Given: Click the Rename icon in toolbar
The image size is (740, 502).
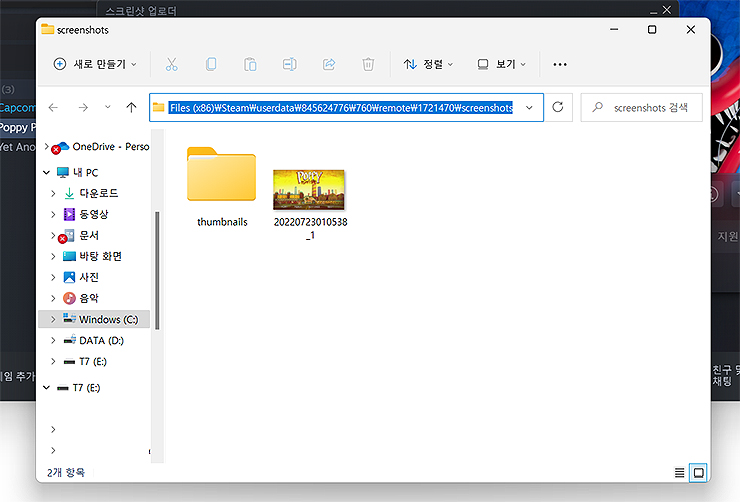Looking at the screenshot, I should click(290, 64).
